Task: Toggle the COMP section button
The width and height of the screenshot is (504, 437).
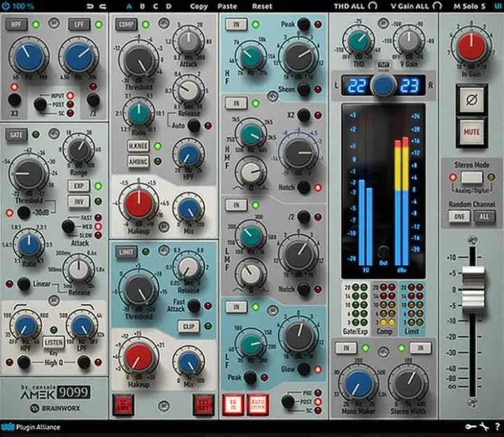Action: [x=126, y=24]
